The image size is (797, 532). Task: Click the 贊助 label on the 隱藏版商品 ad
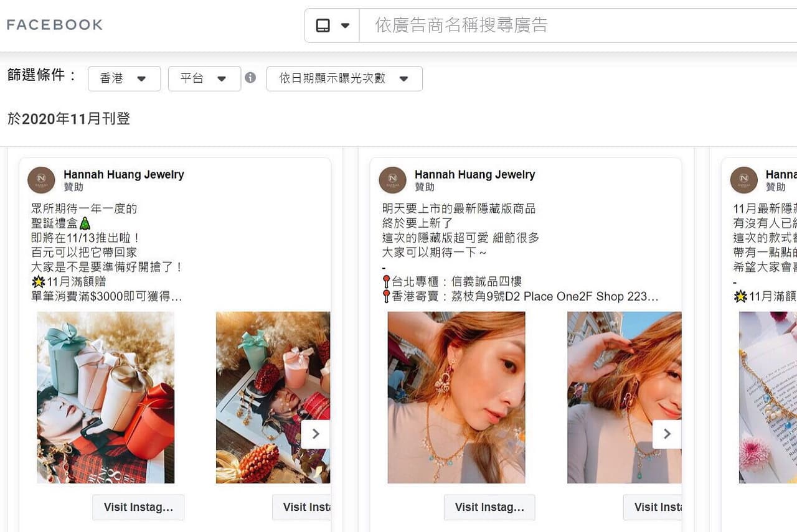pyautogui.click(x=425, y=187)
